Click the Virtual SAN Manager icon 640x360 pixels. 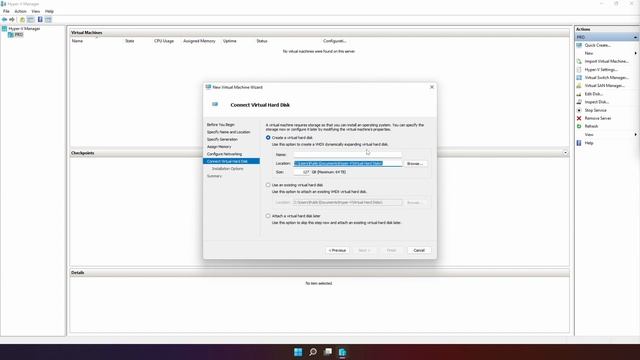point(579,86)
